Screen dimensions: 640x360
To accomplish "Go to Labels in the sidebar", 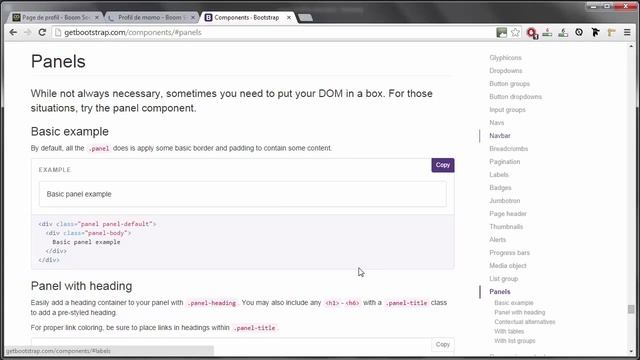I will coord(499,175).
